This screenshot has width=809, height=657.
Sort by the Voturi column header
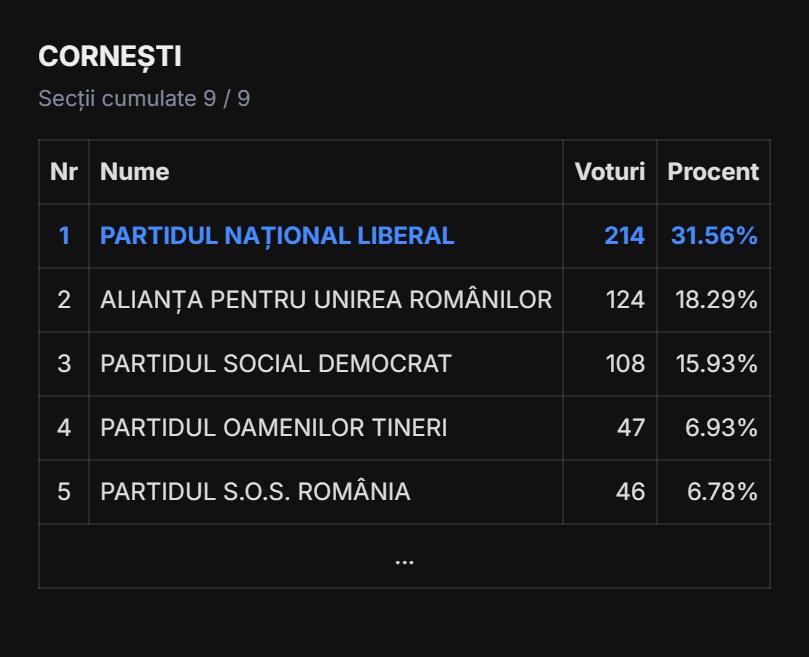click(x=609, y=172)
